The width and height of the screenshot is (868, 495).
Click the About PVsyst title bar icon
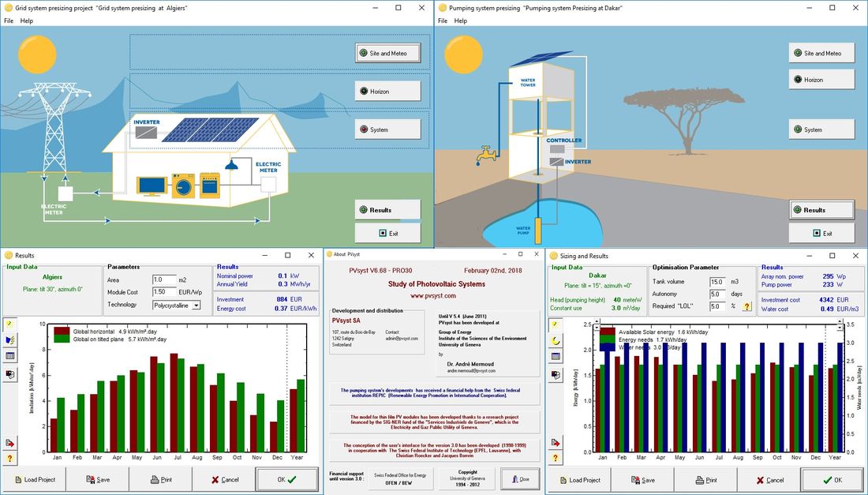[329, 254]
